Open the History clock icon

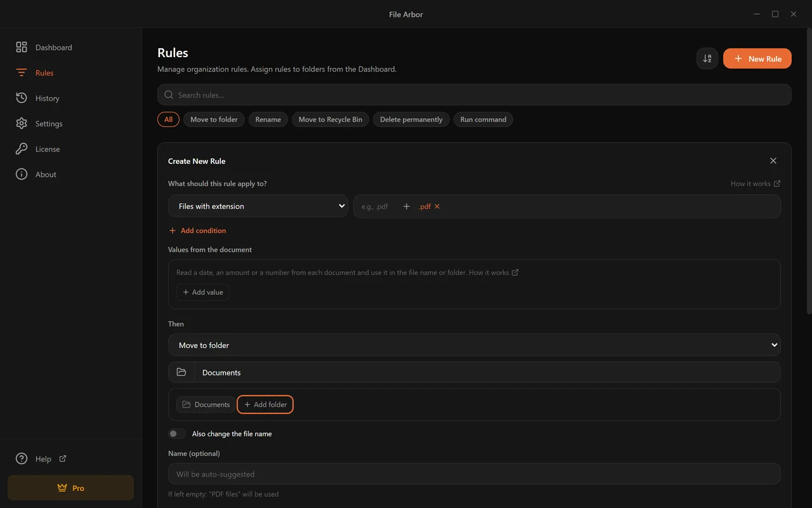coord(22,98)
